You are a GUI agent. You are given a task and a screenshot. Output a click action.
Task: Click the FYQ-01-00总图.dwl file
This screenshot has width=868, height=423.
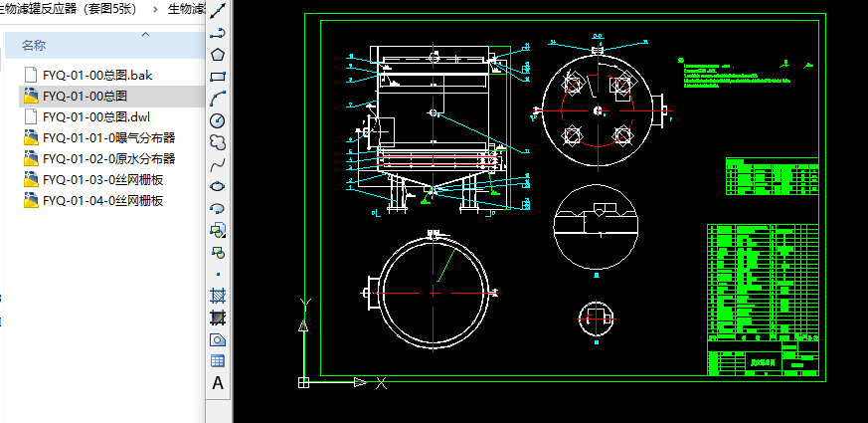95,116
